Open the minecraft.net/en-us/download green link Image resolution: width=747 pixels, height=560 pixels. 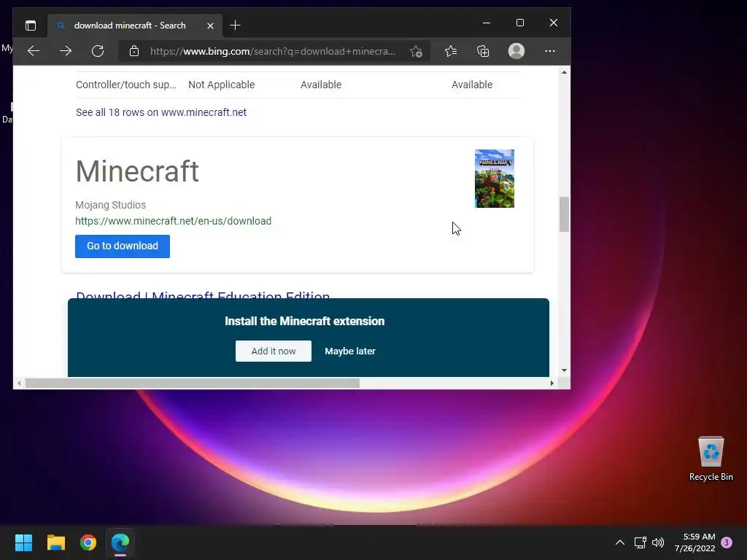pyautogui.click(x=174, y=221)
